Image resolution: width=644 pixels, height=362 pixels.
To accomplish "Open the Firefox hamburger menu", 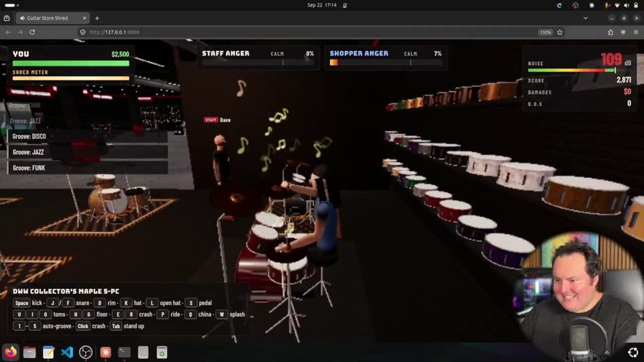I will [636, 32].
